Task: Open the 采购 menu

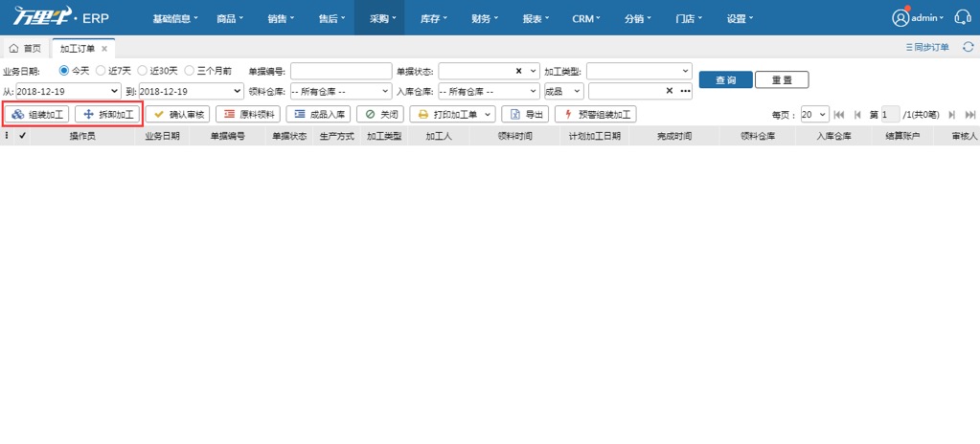Action: click(379, 18)
